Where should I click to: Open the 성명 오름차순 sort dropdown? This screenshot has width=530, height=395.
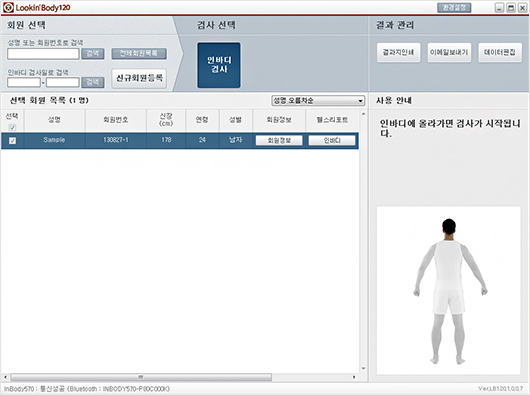(x=318, y=100)
